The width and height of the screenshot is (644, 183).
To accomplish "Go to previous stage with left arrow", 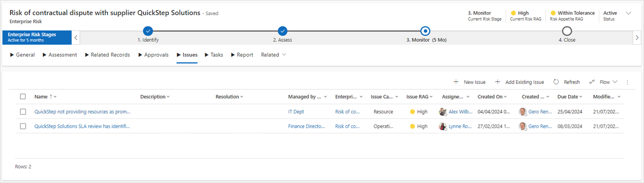I will point(76,37).
